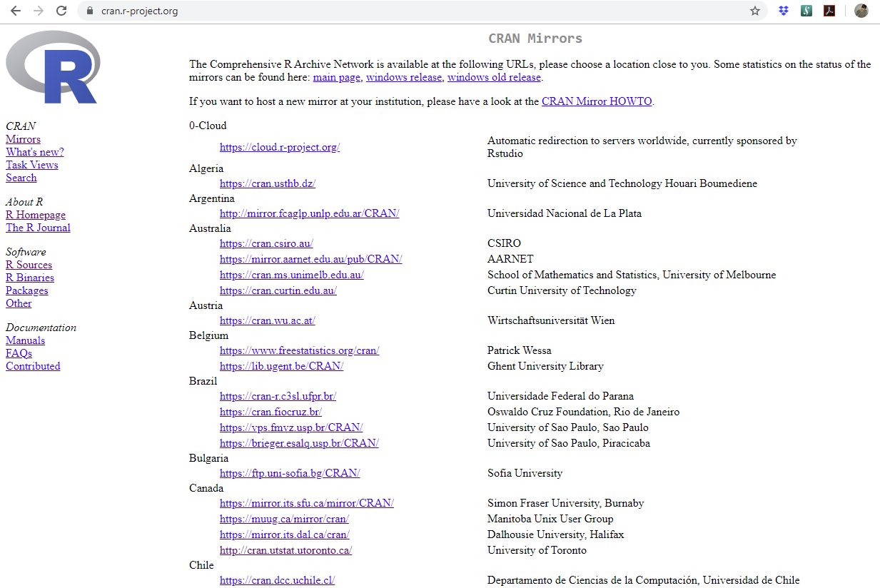Go to Task Views in the sidebar
This screenshot has width=880, height=588.
(32, 165)
